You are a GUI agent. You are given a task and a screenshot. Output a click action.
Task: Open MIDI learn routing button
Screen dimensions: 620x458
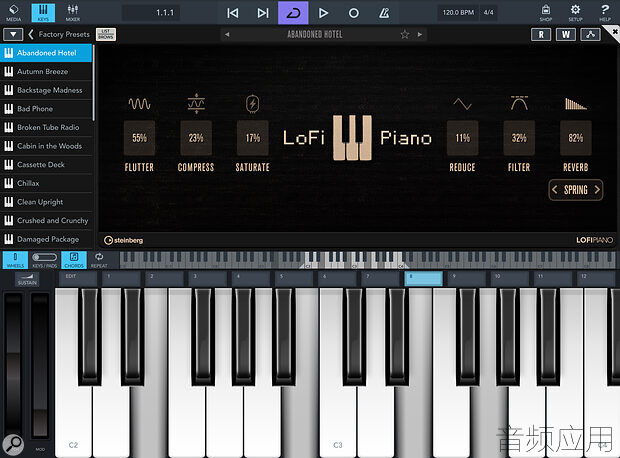point(590,34)
